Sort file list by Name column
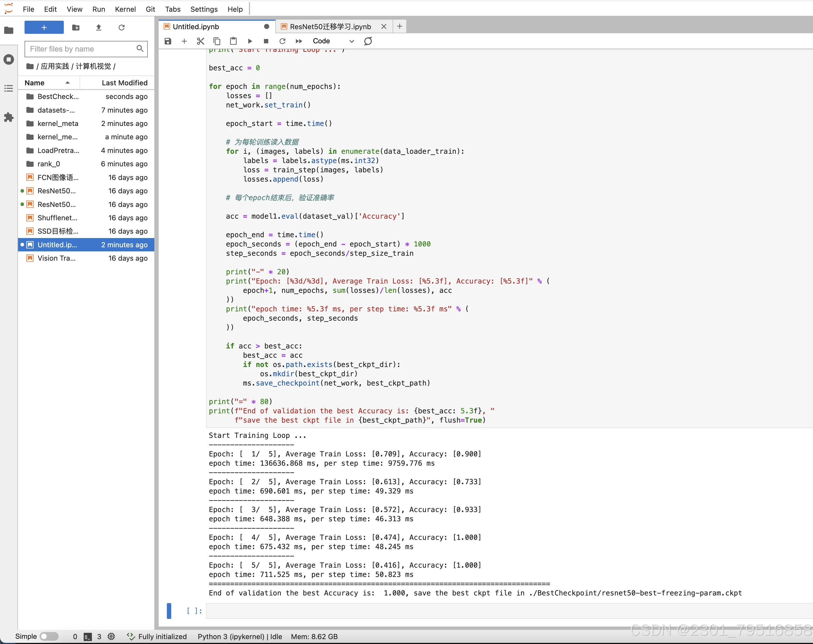The image size is (813, 644). (x=35, y=83)
